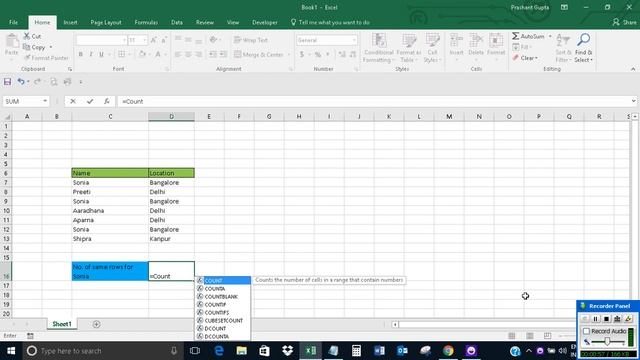
Task: Collapse the ribbon with the arrow
Action: (633, 69)
